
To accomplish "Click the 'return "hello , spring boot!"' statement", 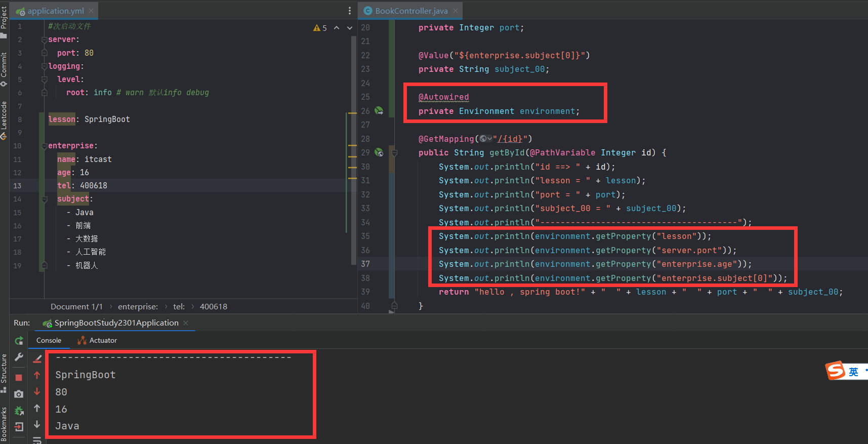I will [640, 292].
